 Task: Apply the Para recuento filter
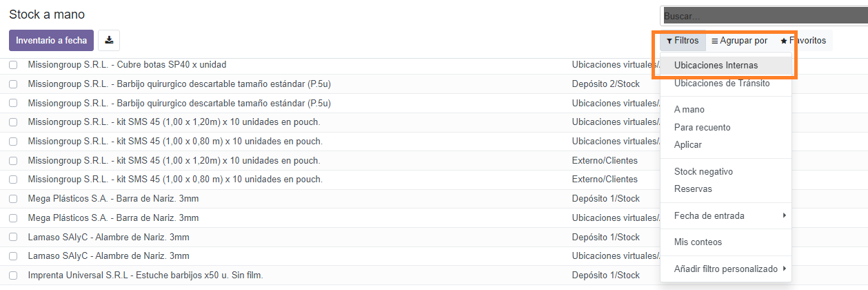click(702, 128)
